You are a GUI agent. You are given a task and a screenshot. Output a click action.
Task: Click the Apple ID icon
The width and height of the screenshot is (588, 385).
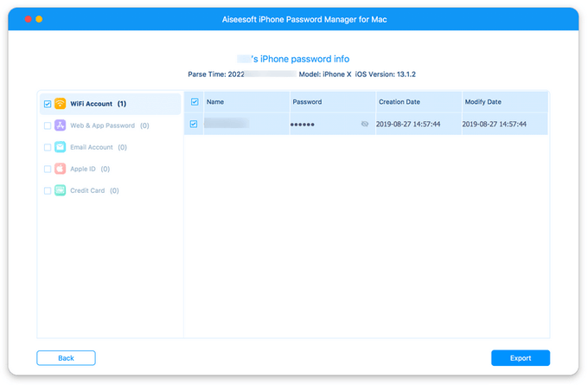point(61,169)
